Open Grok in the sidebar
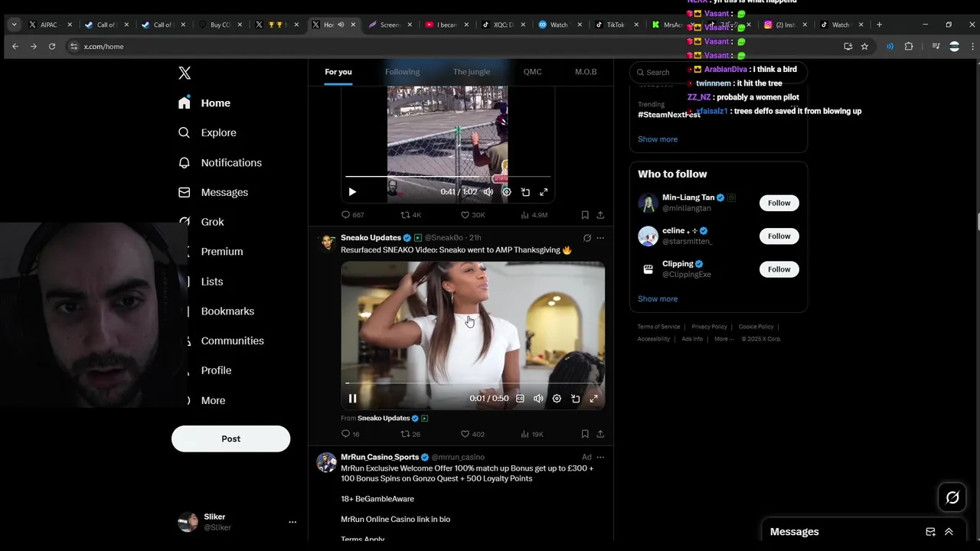 [x=201, y=222]
